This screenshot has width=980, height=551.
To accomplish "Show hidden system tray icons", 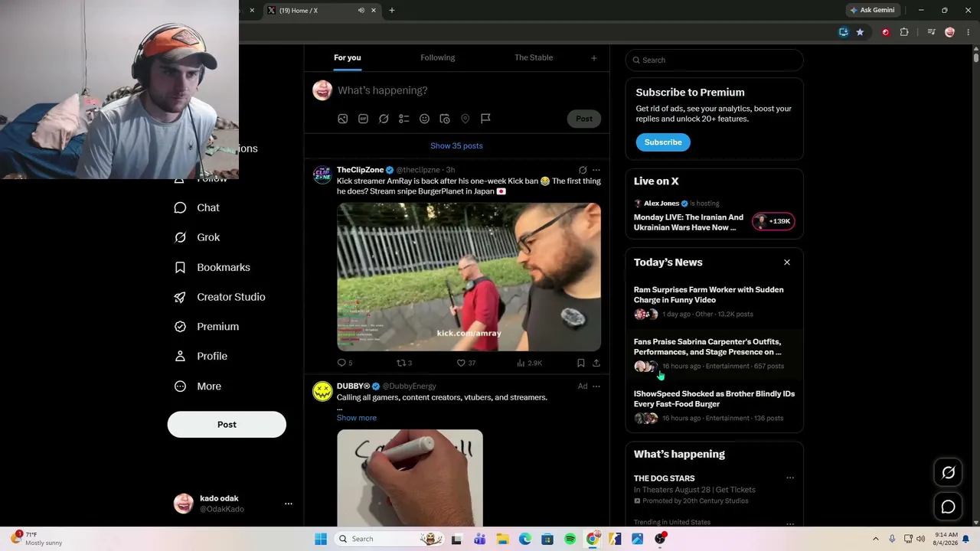I will (876, 539).
